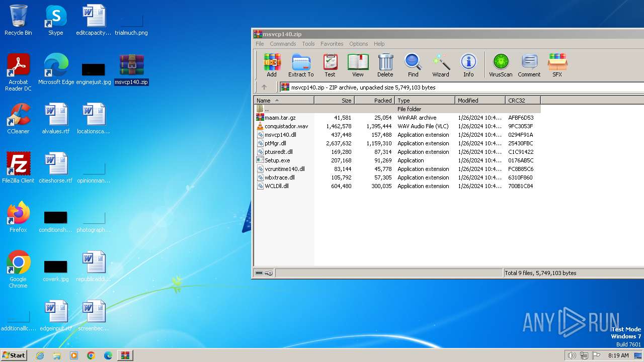Image resolution: width=644 pixels, height=362 pixels.
Task: Select Acrobat Reader DC desktop icon
Action: [x=18, y=72]
